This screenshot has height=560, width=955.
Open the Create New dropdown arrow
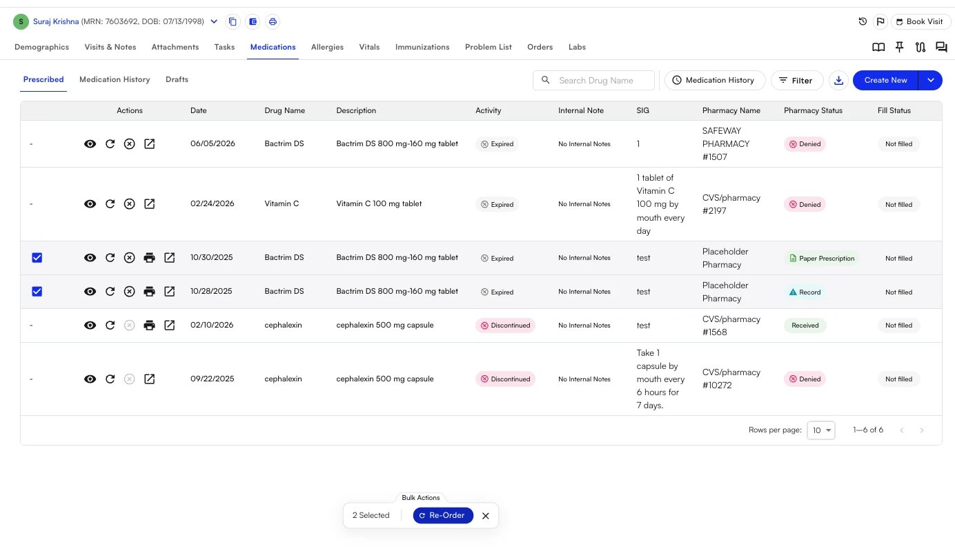[x=930, y=80]
